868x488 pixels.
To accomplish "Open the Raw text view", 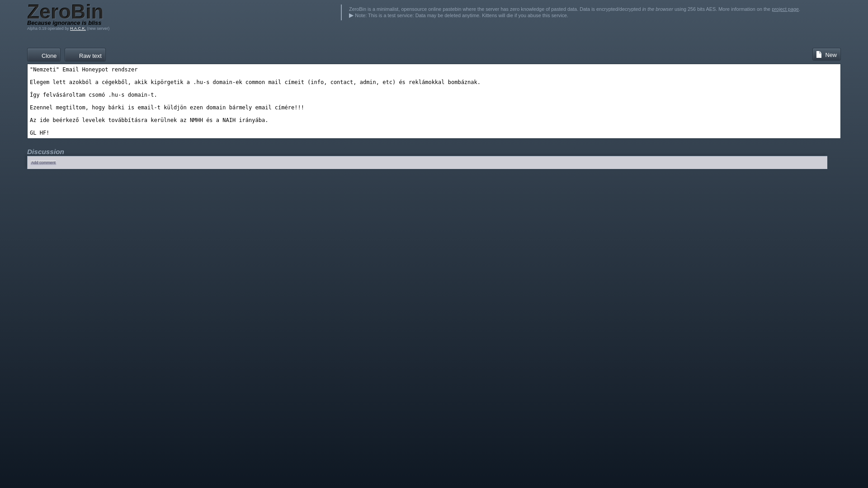I will pyautogui.click(x=85, y=55).
